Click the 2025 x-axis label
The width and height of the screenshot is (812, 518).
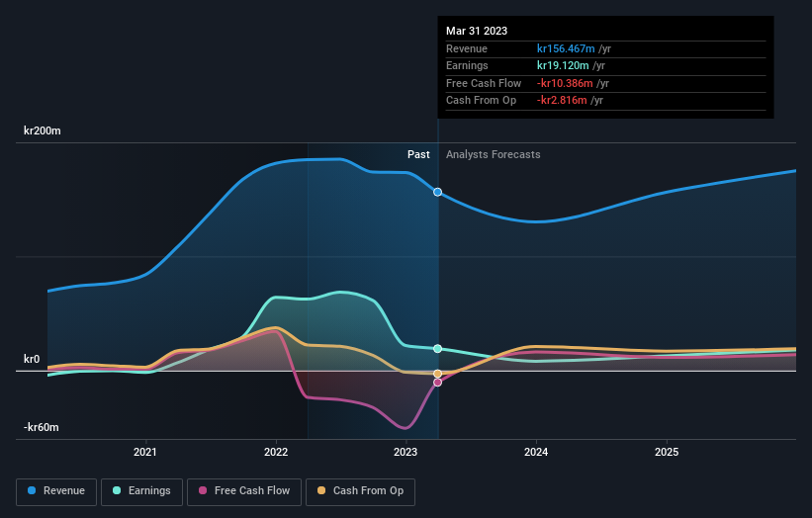click(667, 453)
